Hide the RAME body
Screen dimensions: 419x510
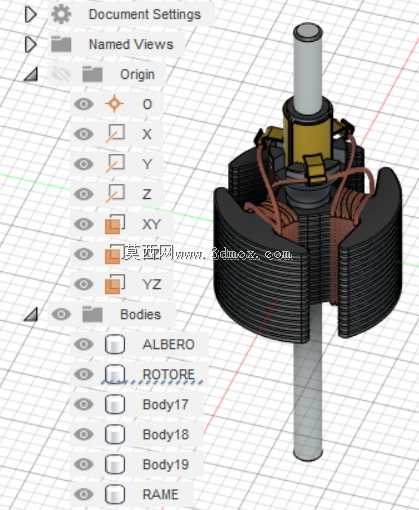[x=83, y=494]
